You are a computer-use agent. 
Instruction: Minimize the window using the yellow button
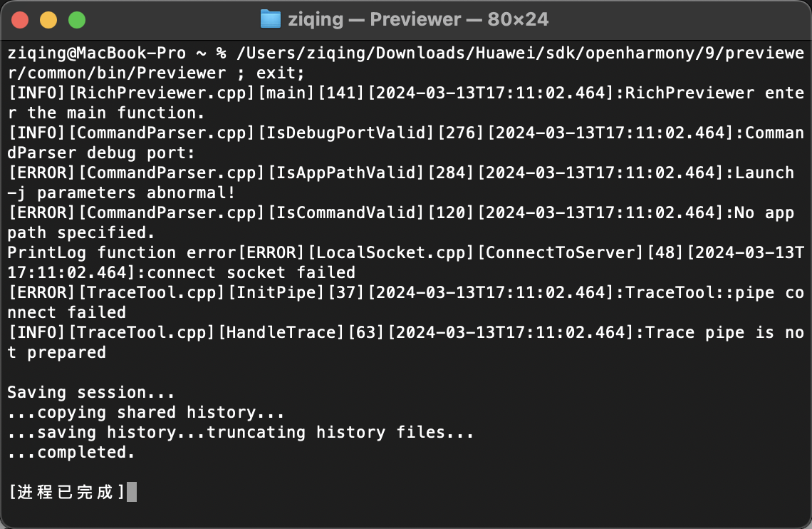pyautogui.click(x=48, y=20)
